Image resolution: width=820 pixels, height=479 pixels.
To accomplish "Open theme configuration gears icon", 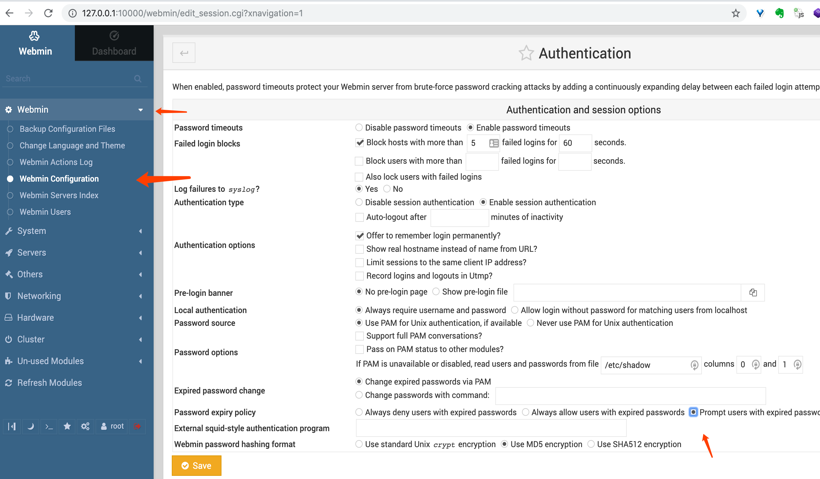I will [x=85, y=426].
